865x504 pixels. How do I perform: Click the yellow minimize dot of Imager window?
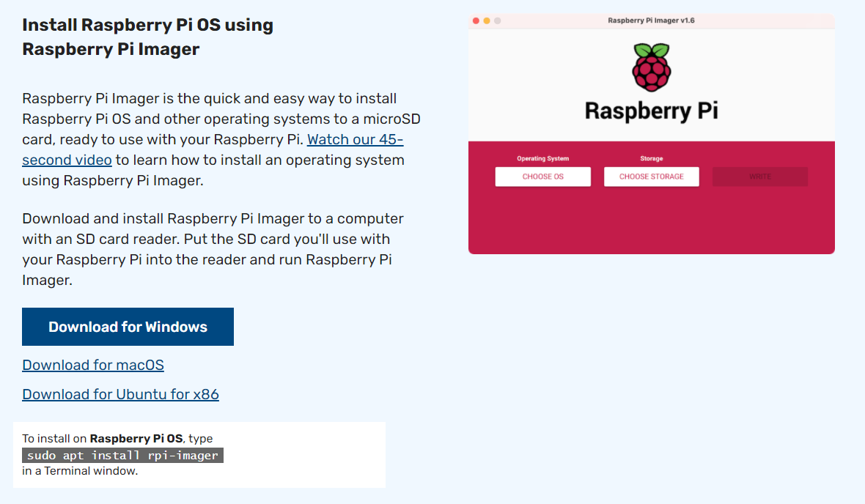(x=487, y=21)
